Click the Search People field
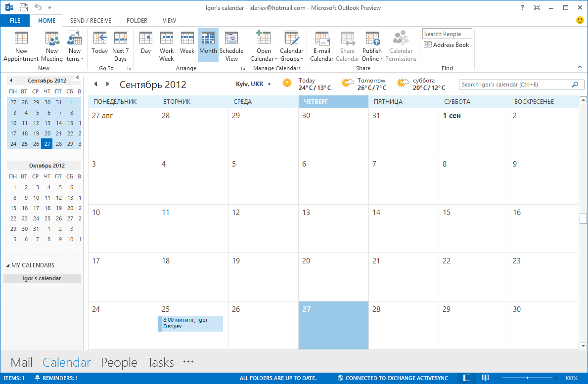Screen dimensions: 588x384 click(x=447, y=34)
